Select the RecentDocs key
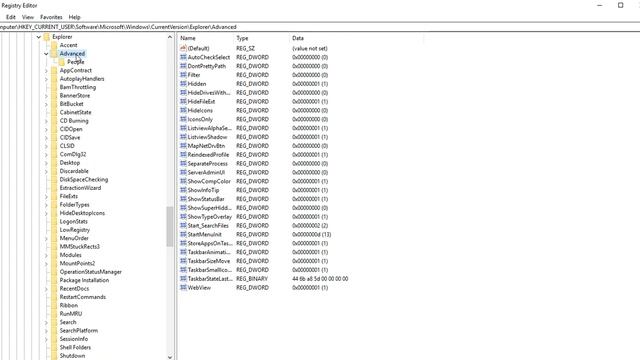The height and width of the screenshot is (360, 640). 74,289
